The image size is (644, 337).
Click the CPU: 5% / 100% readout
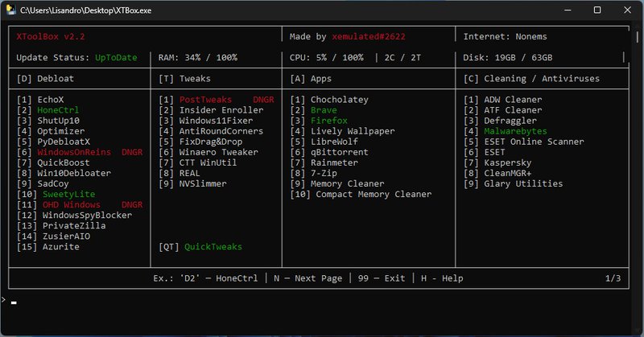[326, 57]
